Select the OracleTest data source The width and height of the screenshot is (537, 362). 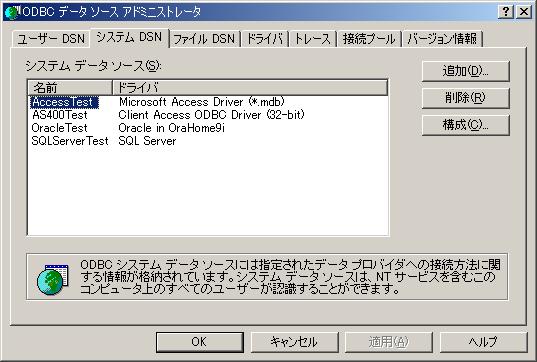60,128
